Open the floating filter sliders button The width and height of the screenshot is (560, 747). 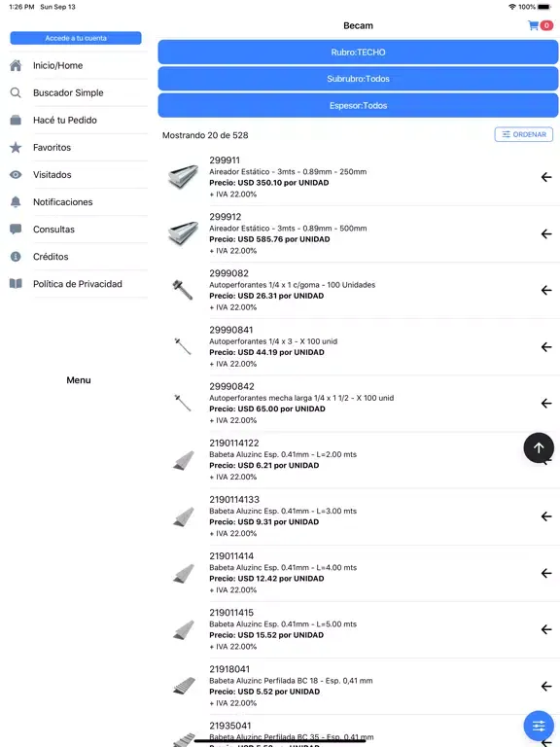pos(539,726)
